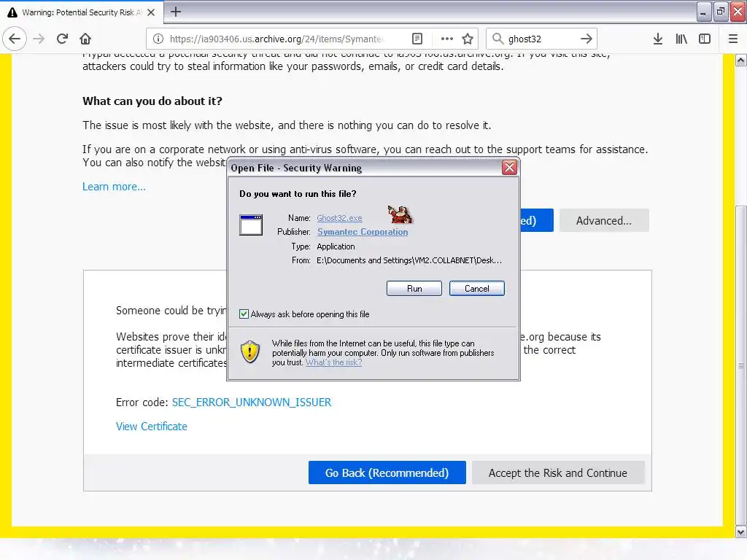Show sidebars icon in toolbar
Screen dimensions: 747x560
[x=705, y=39]
